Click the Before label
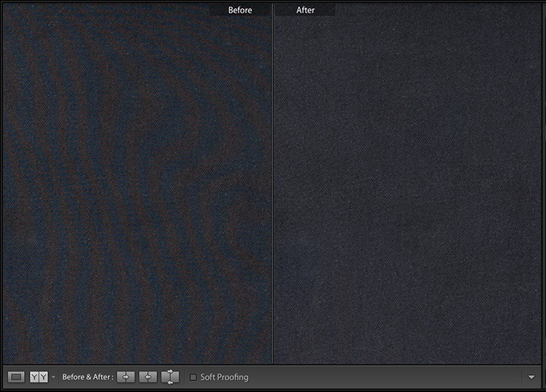This screenshot has width=546, height=392. (x=240, y=10)
